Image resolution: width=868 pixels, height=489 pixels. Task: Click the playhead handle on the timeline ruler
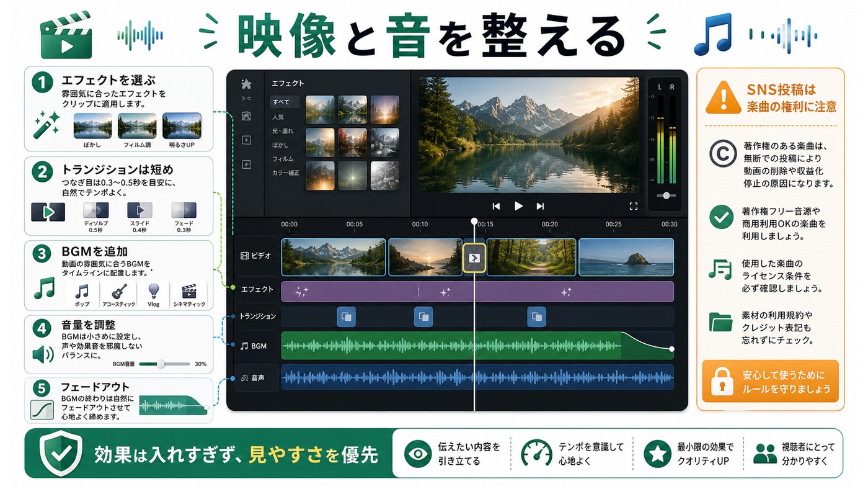click(474, 221)
